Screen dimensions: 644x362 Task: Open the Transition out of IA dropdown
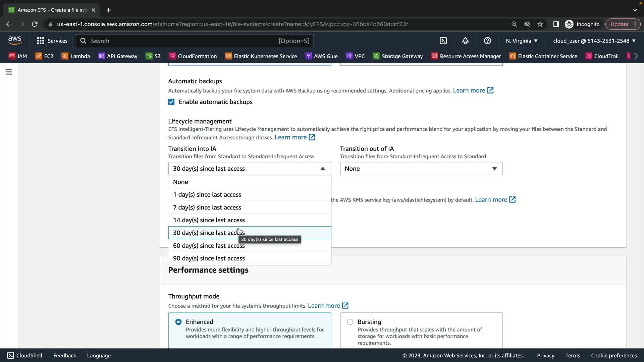click(421, 169)
